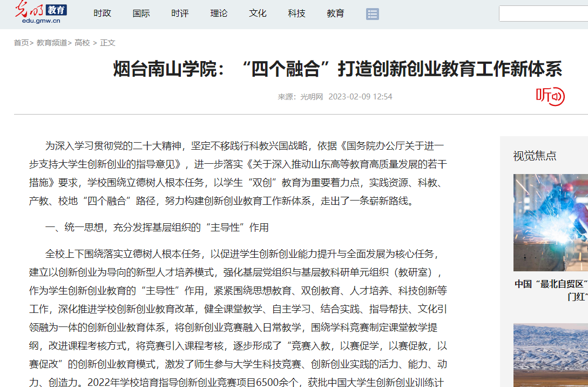Screen dimensions: 588x387
Task: Select the 时评 menu item
Action: tap(180, 14)
